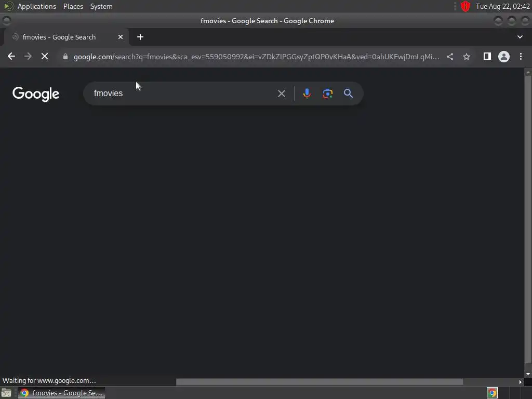This screenshot has width=532, height=399.
Task: Click the scroll up arrow
Action: coord(528,72)
